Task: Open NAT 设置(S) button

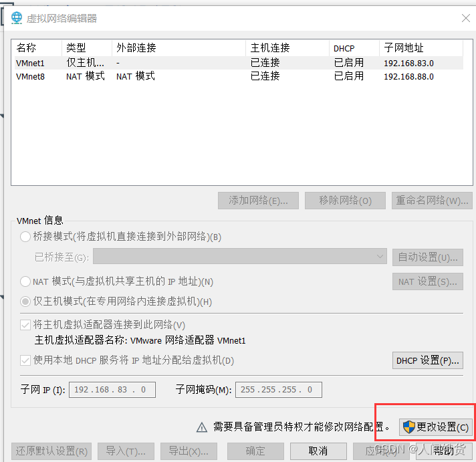Action: click(428, 281)
